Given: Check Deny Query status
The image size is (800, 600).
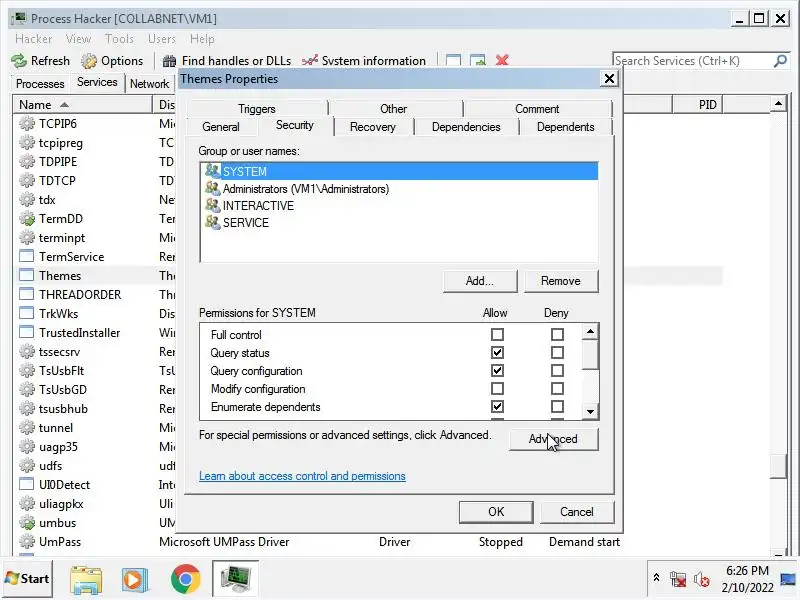Looking at the screenshot, I should click(x=557, y=353).
